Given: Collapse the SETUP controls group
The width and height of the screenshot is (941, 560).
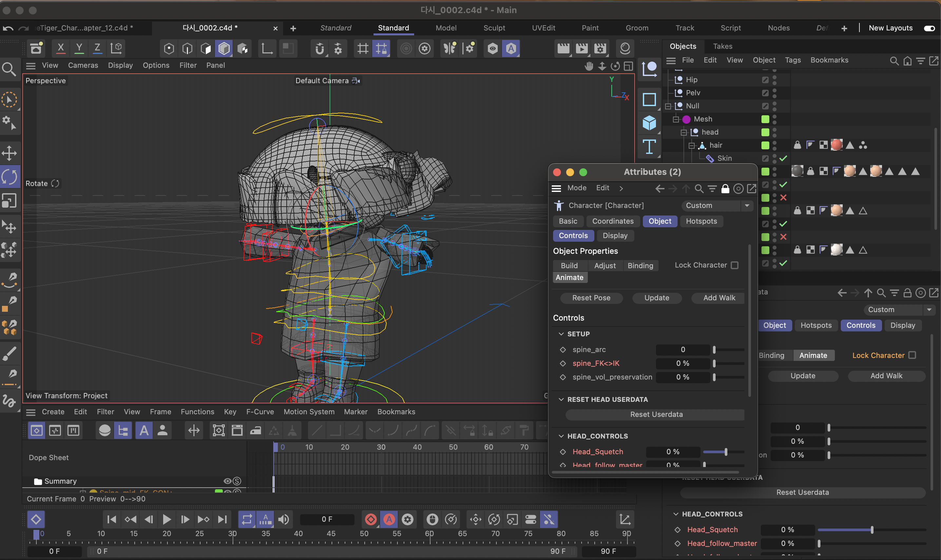Looking at the screenshot, I should click(x=561, y=334).
